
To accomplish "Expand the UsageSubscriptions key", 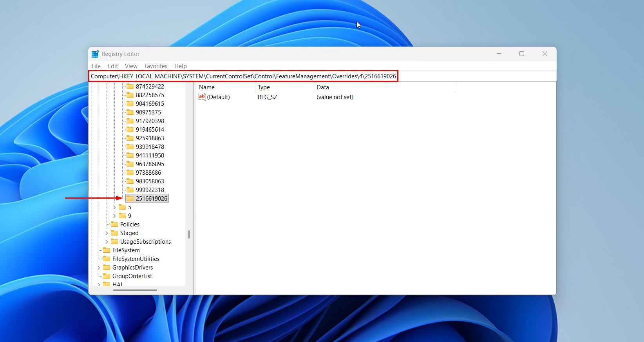I will [107, 242].
